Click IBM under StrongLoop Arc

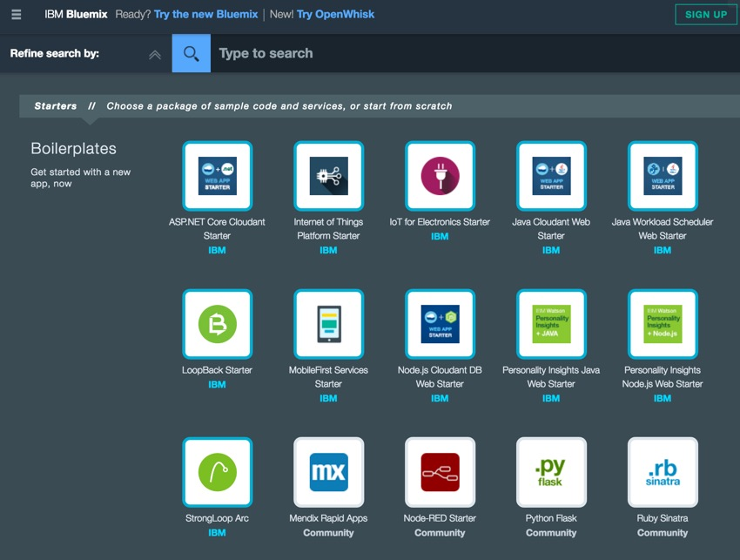pos(217,533)
